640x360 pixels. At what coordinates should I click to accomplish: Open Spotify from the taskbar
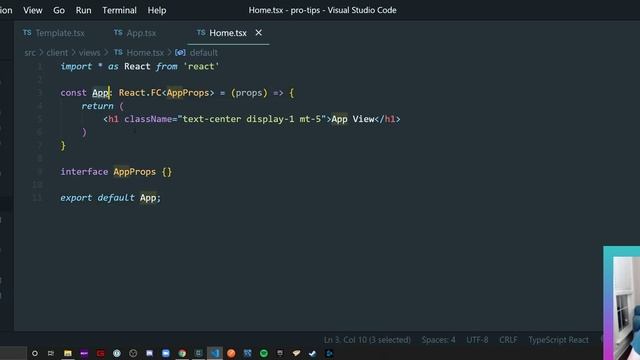point(264,353)
